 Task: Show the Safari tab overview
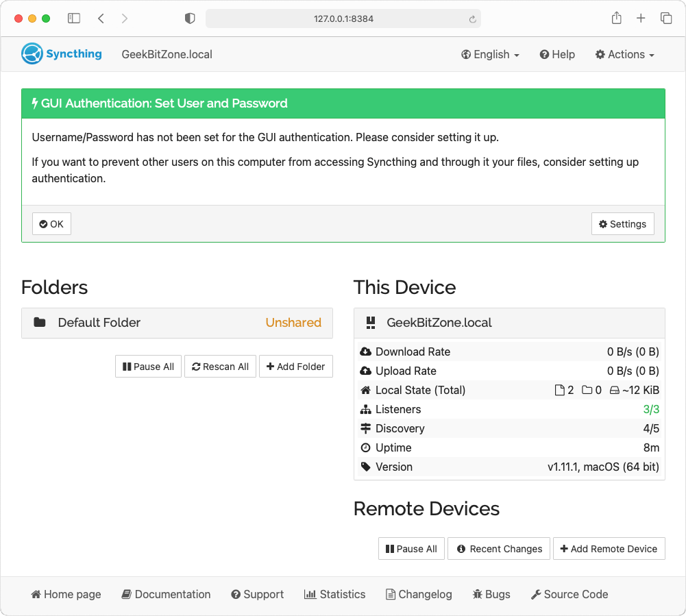tap(666, 19)
